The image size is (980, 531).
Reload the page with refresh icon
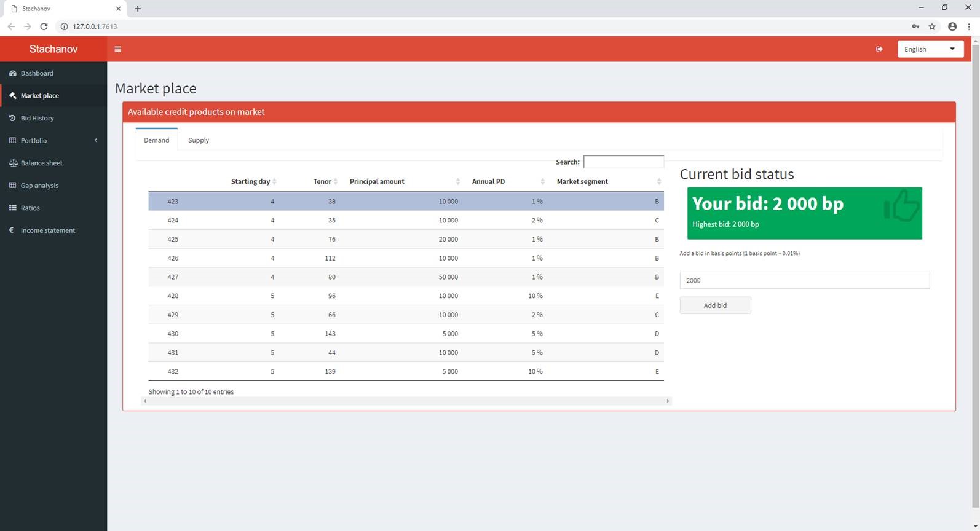point(44,26)
